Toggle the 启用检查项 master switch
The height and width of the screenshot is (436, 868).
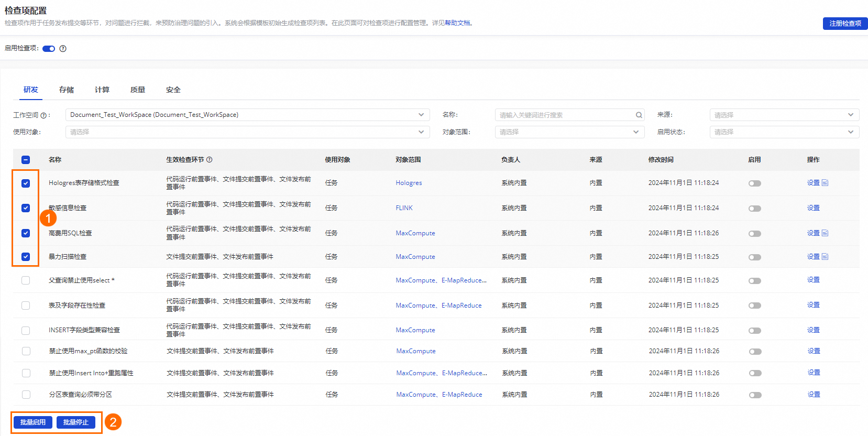(x=49, y=49)
